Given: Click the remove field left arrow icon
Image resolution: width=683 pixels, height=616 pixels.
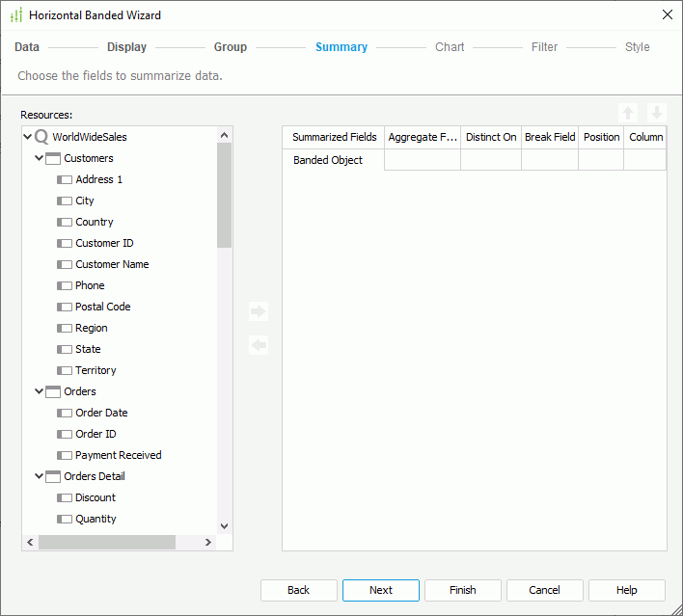Looking at the screenshot, I should tap(258, 345).
